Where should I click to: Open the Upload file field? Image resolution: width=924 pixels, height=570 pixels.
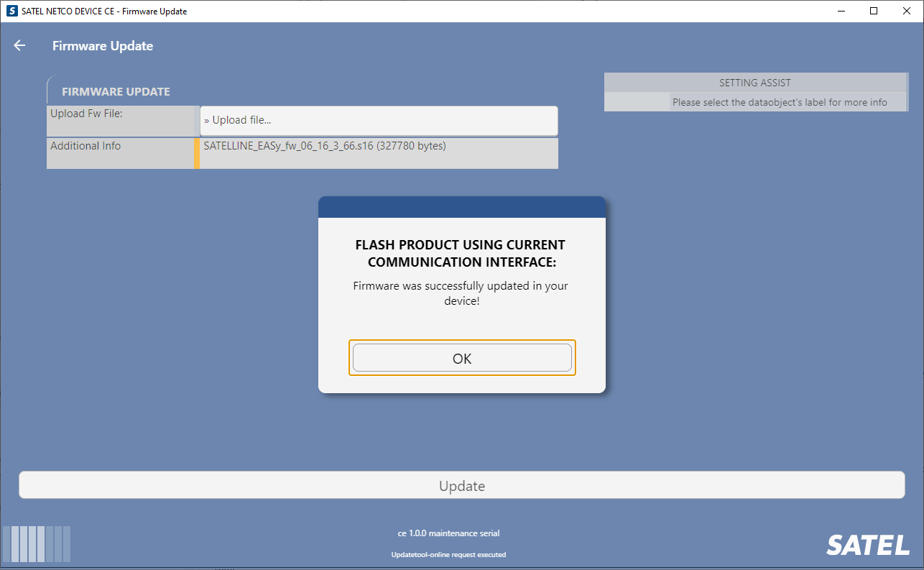(379, 120)
